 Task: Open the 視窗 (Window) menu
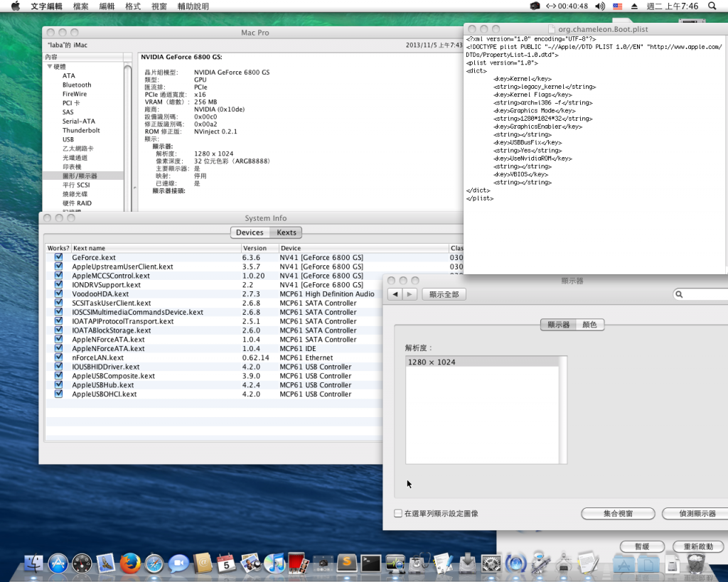click(159, 6)
